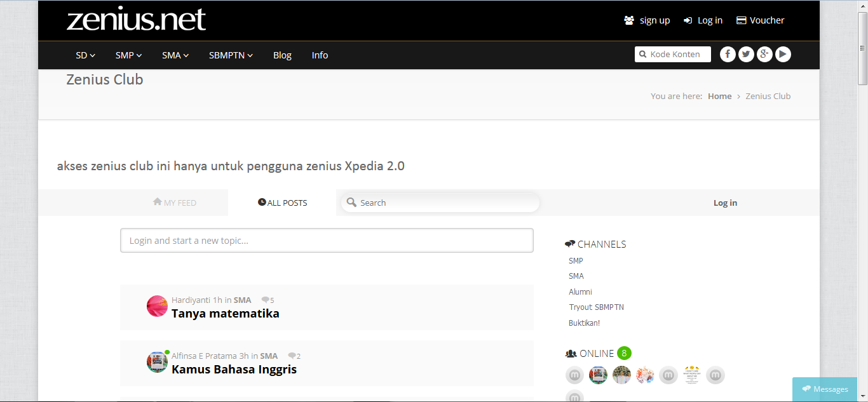The width and height of the screenshot is (868, 402).
Task: Open the Voucher link
Action: point(760,20)
